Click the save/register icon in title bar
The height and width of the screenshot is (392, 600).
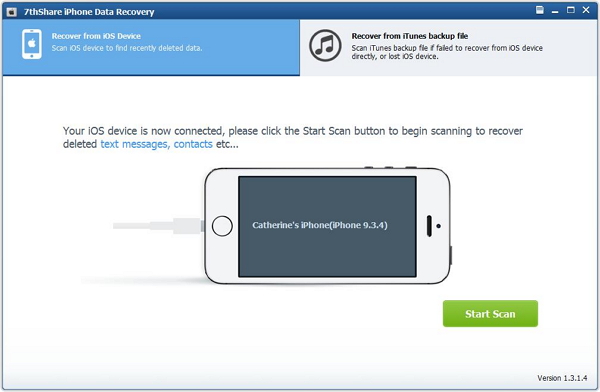pos(540,10)
